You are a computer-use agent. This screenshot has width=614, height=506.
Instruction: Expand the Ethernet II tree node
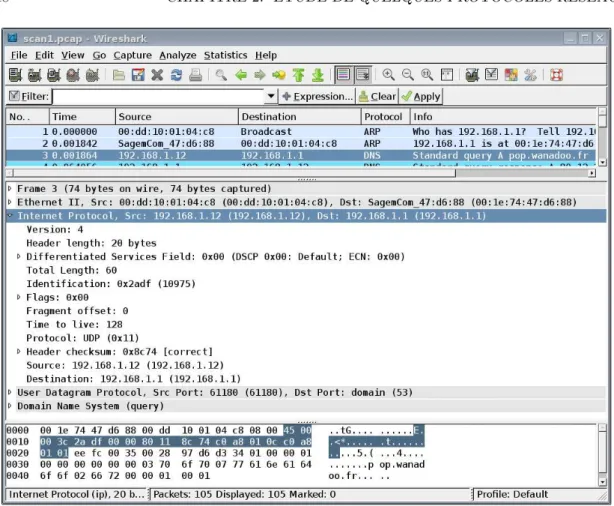pos(10,202)
